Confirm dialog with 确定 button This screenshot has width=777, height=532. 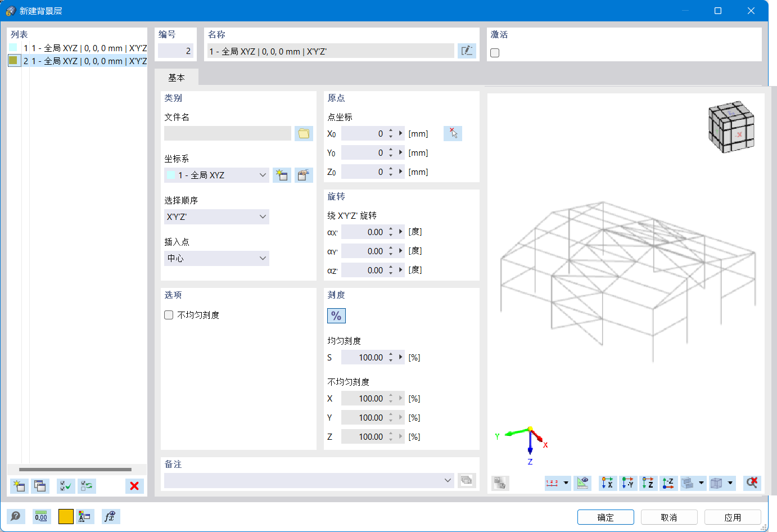click(606, 517)
